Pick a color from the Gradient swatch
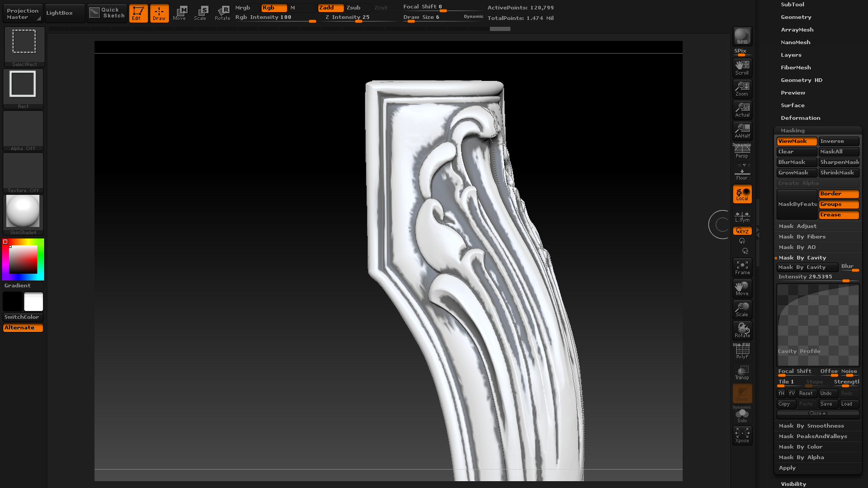The height and width of the screenshot is (488, 868). pos(22,259)
